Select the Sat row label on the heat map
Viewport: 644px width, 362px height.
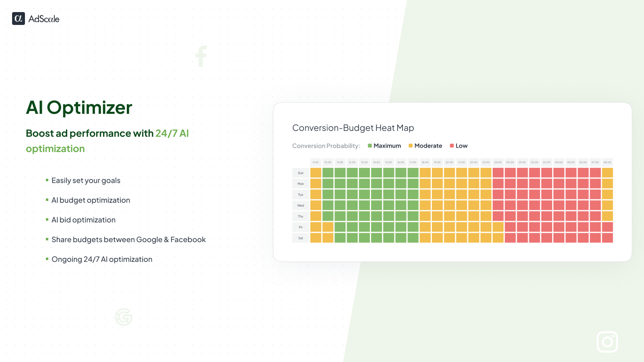[x=300, y=238]
